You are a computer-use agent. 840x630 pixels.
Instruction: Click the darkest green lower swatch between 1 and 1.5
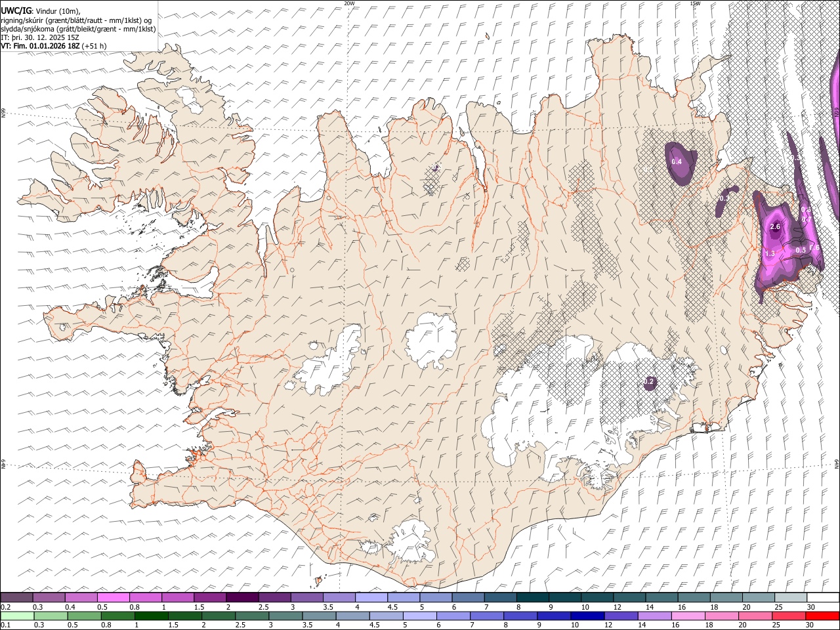tap(151, 616)
